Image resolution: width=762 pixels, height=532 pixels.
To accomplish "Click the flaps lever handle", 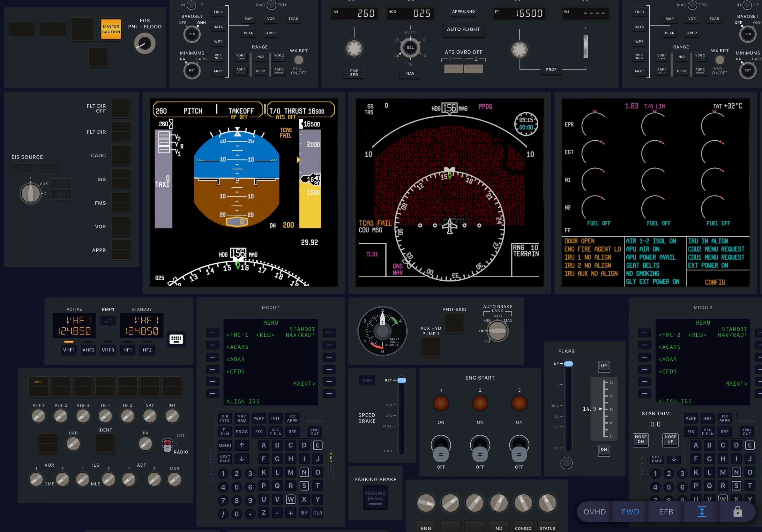I will [569, 364].
